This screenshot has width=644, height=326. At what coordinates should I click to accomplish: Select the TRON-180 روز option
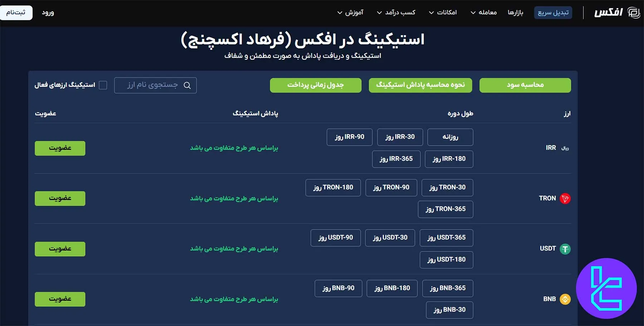point(333,188)
